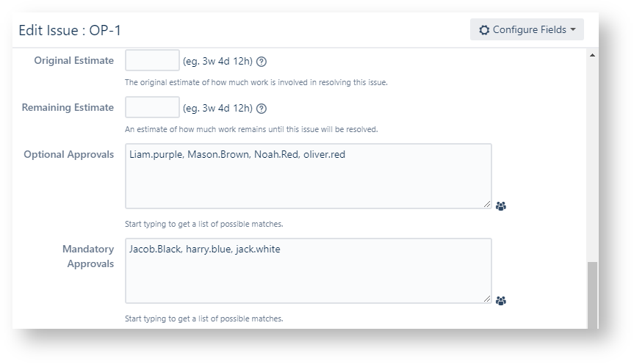Click the Mandatory Approvals resize handle
634x364 pixels.
pos(487,299)
